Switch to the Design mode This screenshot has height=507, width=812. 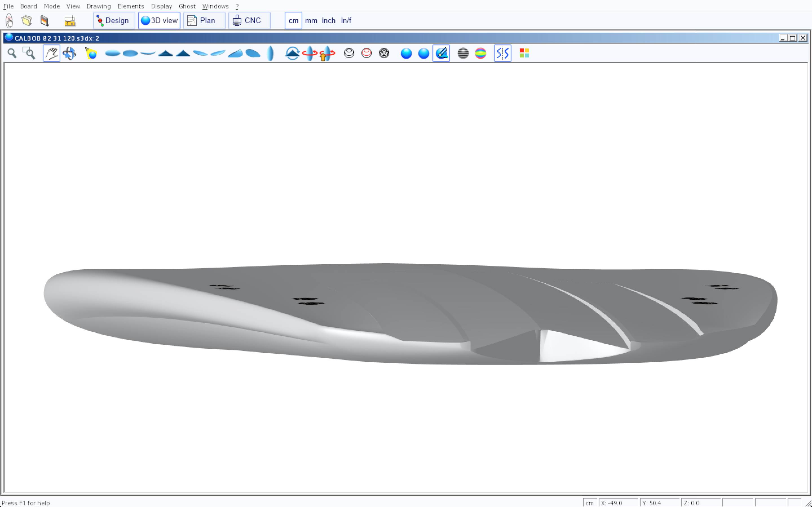point(114,21)
